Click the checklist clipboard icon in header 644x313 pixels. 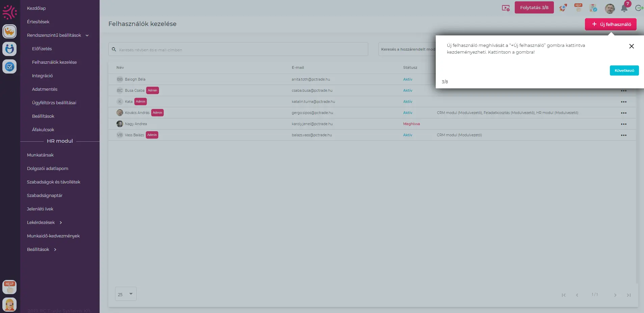pos(593,8)
